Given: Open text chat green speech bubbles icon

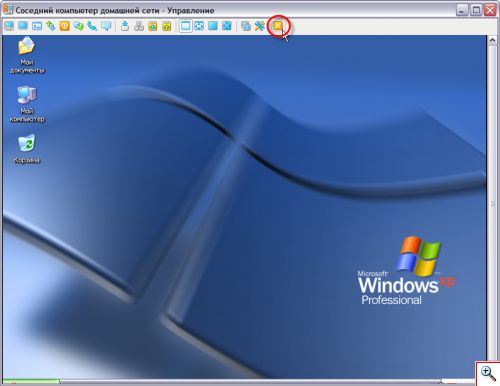Looking at the screenshot, I should [79, 26].
